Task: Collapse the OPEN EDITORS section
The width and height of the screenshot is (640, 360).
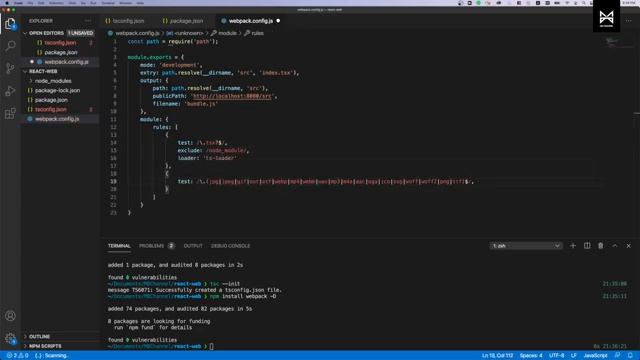Action: coord(46,33)
